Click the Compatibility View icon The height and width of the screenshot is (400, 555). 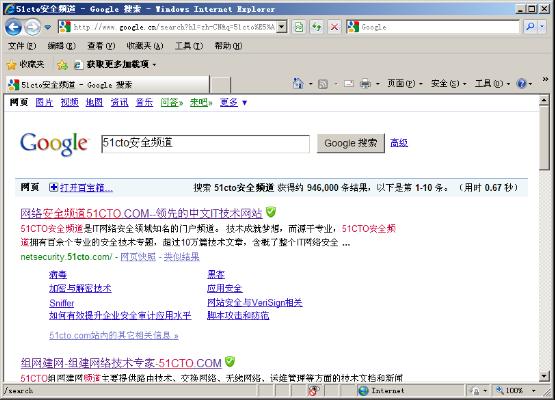[299, 27]
